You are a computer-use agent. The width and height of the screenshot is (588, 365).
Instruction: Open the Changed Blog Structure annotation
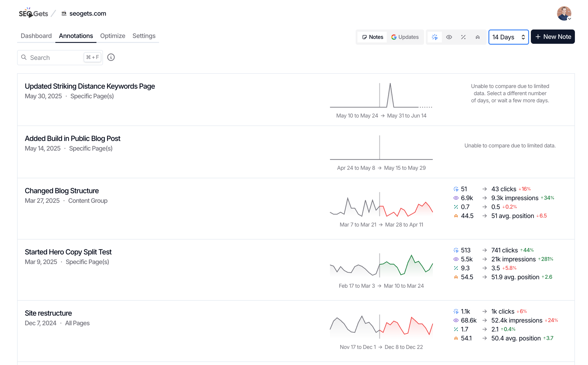coord(62,191)
